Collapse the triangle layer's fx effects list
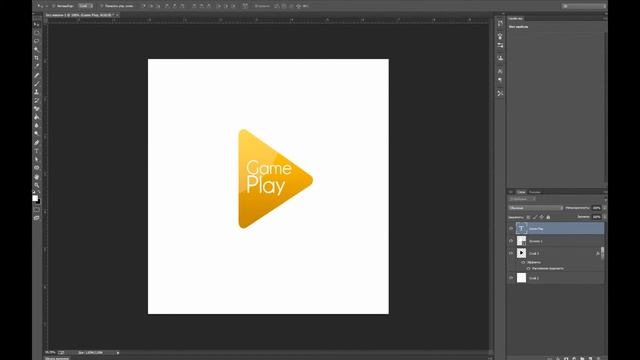 602,253
